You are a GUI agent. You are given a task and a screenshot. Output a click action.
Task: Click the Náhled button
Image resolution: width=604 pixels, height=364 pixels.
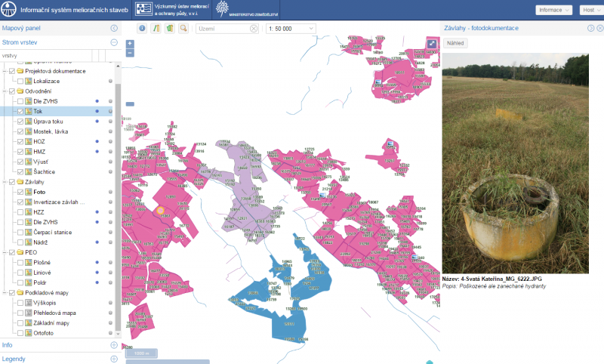click(x=455, y=43)
